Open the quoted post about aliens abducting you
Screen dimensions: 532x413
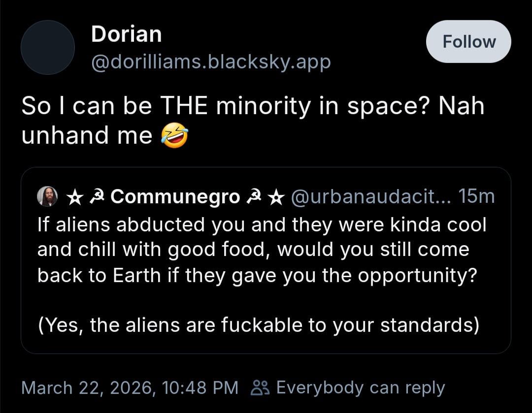261,250
